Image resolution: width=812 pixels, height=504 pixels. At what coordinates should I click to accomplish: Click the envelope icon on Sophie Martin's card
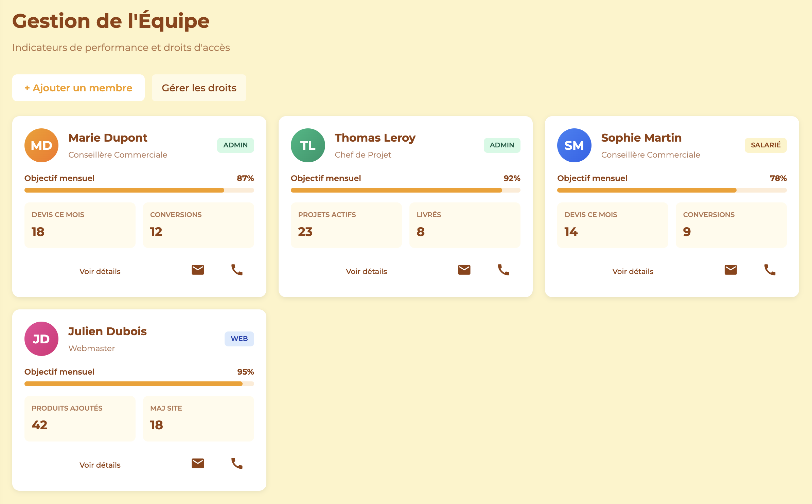pos(730,270)
